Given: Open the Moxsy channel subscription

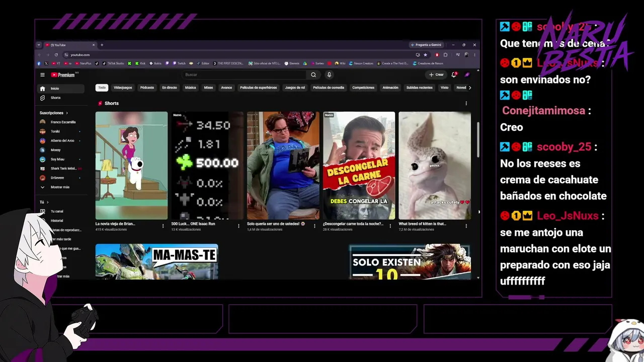Looking at the screenshot, I should click(61, 150).
